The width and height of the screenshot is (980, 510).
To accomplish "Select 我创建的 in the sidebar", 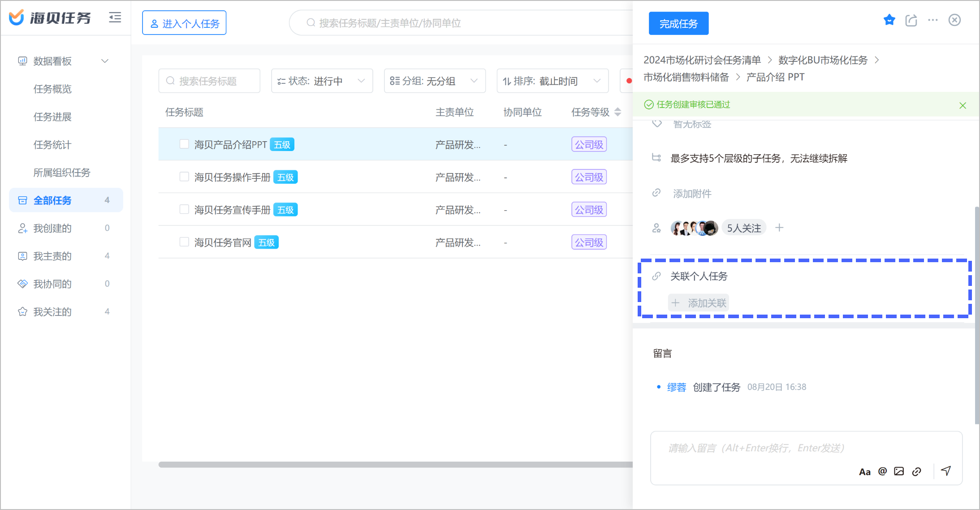I will (x=66, y=228).
